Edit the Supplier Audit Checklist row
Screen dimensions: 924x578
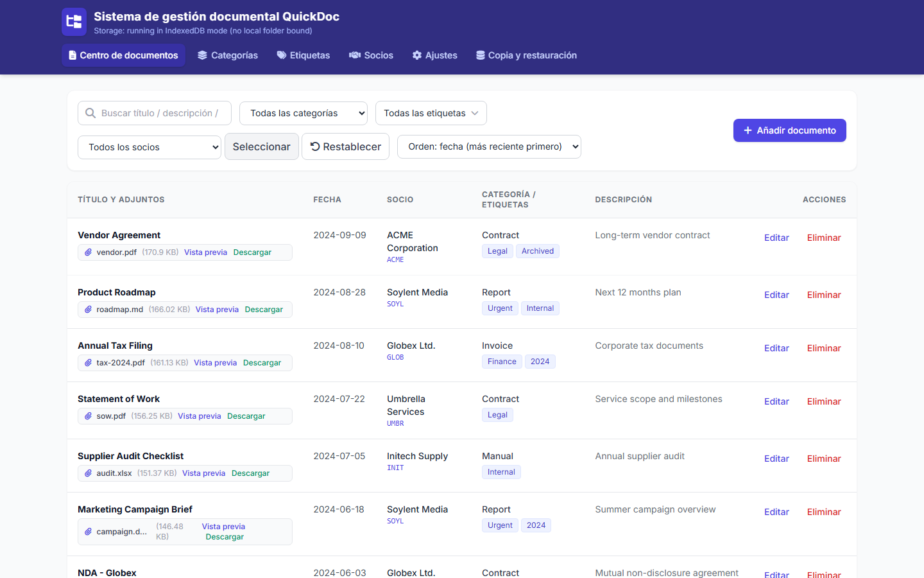point(776,459)
